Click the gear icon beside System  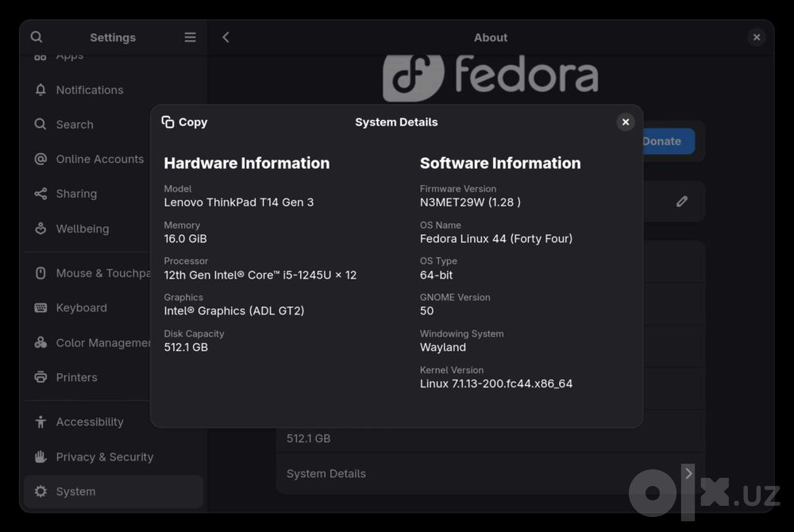coord(40,491)
